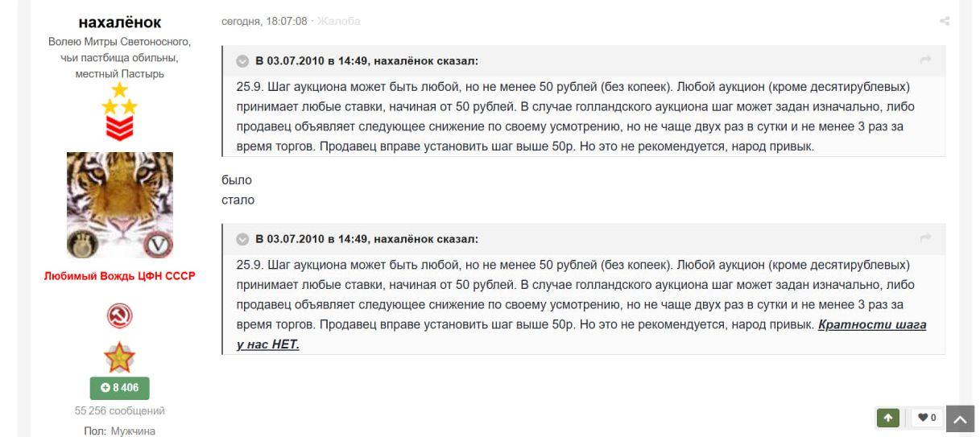980x437 pixels.
Task: Select the V badge on the avatar
Action: [x=159, y=245]
